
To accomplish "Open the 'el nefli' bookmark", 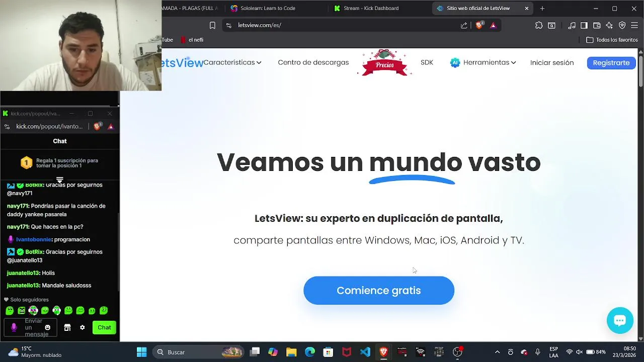I will [x=192, y=40].
